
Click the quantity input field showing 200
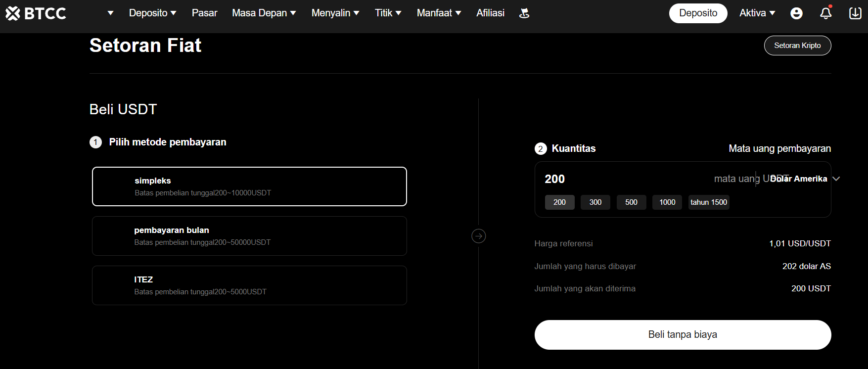623,179
